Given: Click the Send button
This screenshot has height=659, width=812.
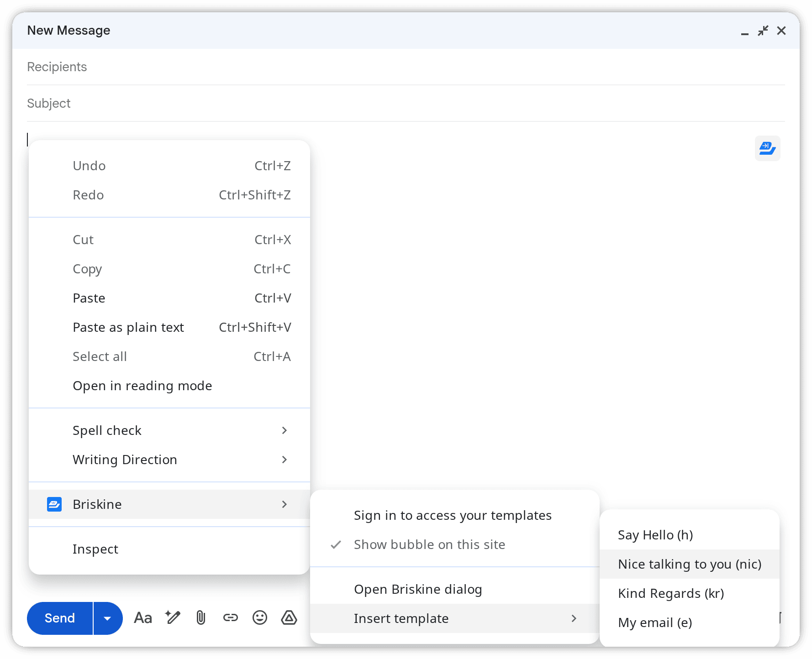Looking at the screenshot, I should (x=59, y=618).
